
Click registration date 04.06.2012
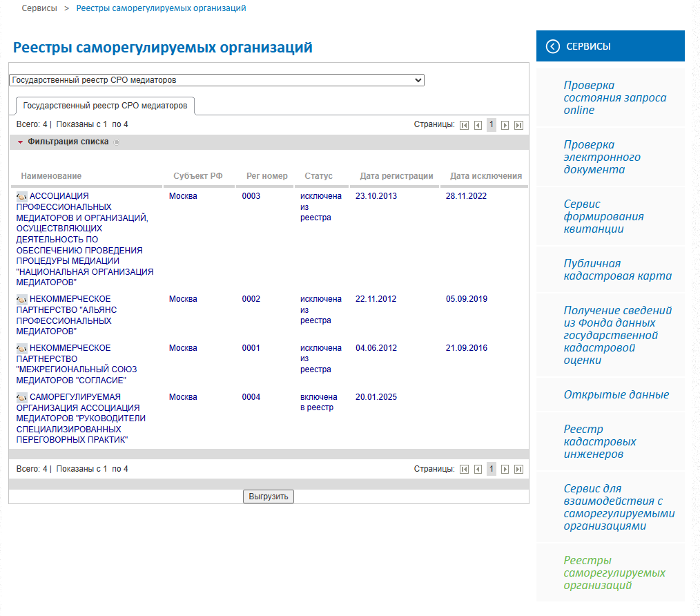click(376, 348)
